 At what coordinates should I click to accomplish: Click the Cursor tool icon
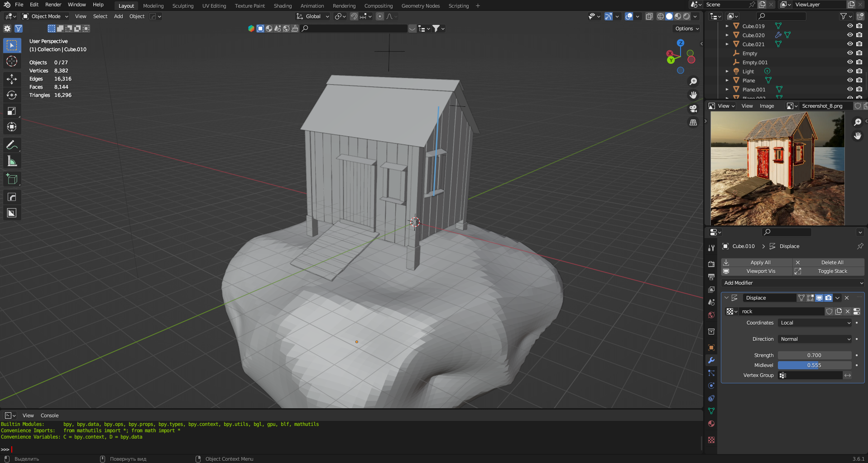click(12, 61)
